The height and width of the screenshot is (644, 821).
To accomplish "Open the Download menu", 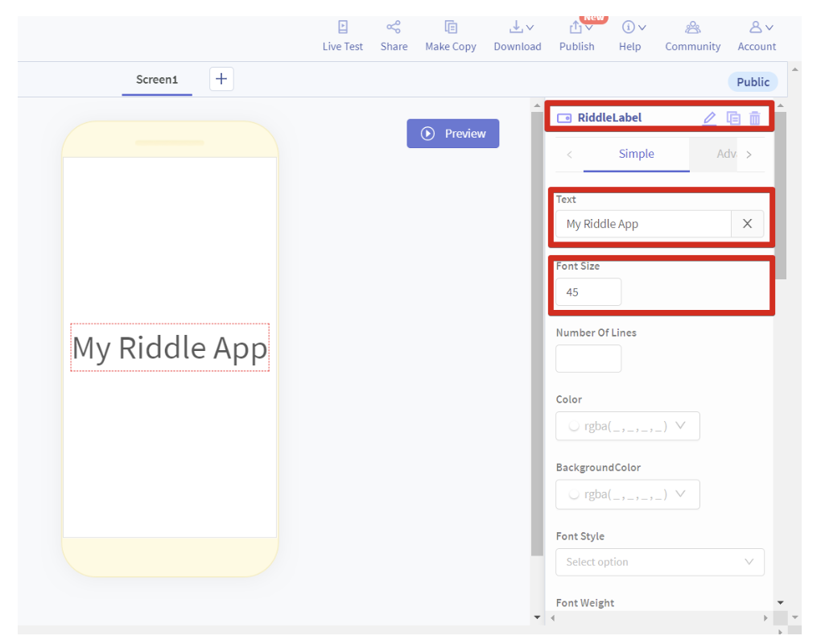I will [x=518, y=35].
